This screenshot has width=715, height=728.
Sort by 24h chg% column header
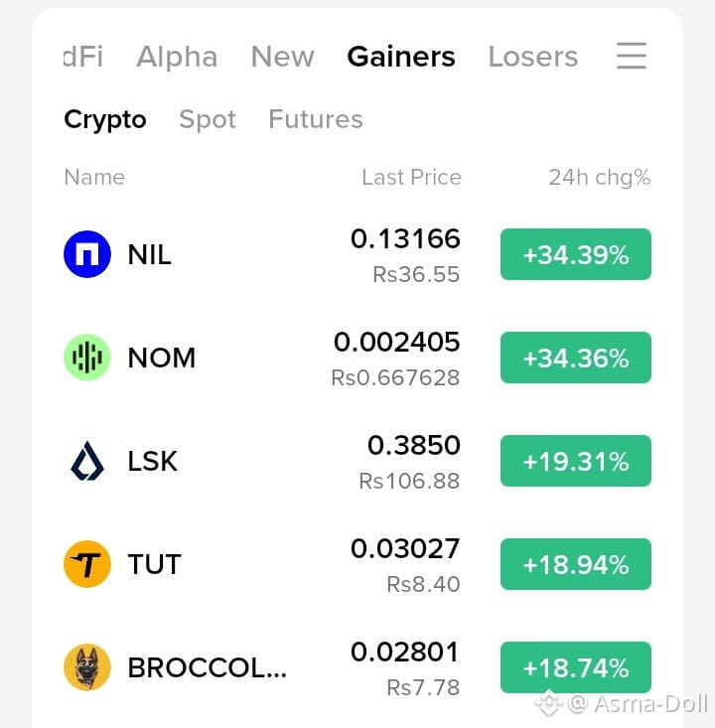pyautogui.click(x=600, y=178)
